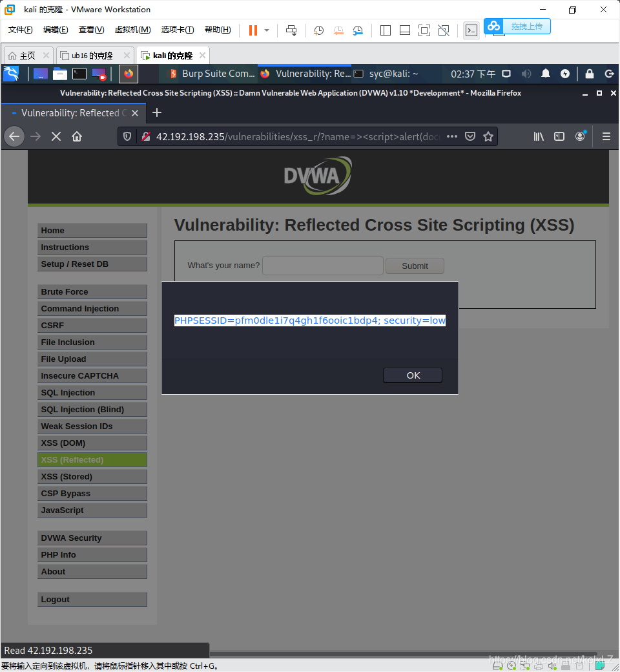Open the snapshot manager
This screenshot has width=620, height=672.
tap(358, 30)
